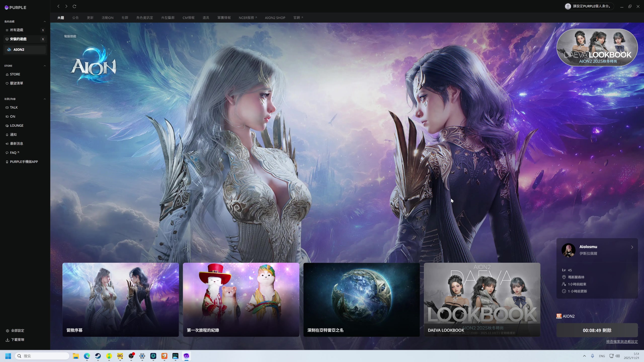The width and height of the screenshot is (644, 362).
Task: Click 檢查檔案與遊戲設定 link
Action: 622,341
